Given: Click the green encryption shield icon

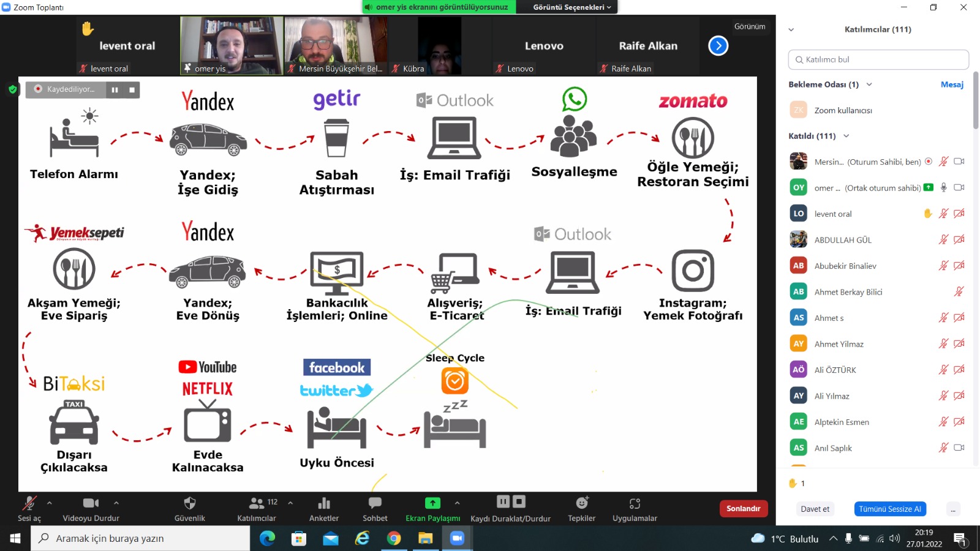Looking at the screenshot, I should click(12, 89).
